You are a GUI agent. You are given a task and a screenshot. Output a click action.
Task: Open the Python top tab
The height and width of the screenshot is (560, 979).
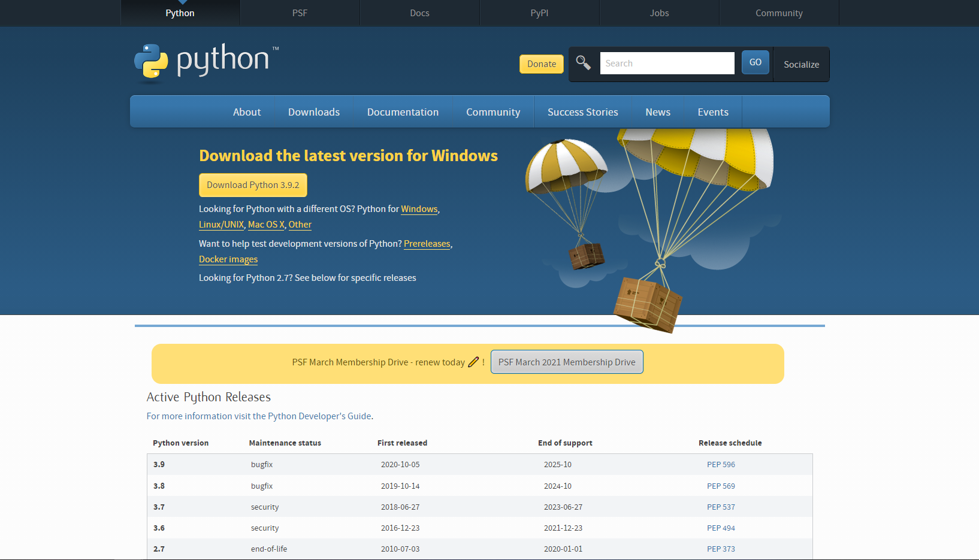(x=180, y=13)
